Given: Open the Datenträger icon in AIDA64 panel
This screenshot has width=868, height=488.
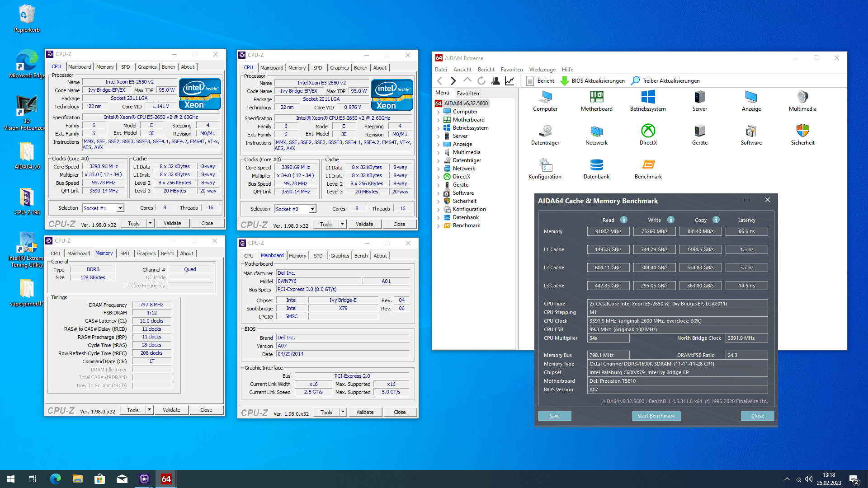Looking at the screenshot, I should point(545,135).
